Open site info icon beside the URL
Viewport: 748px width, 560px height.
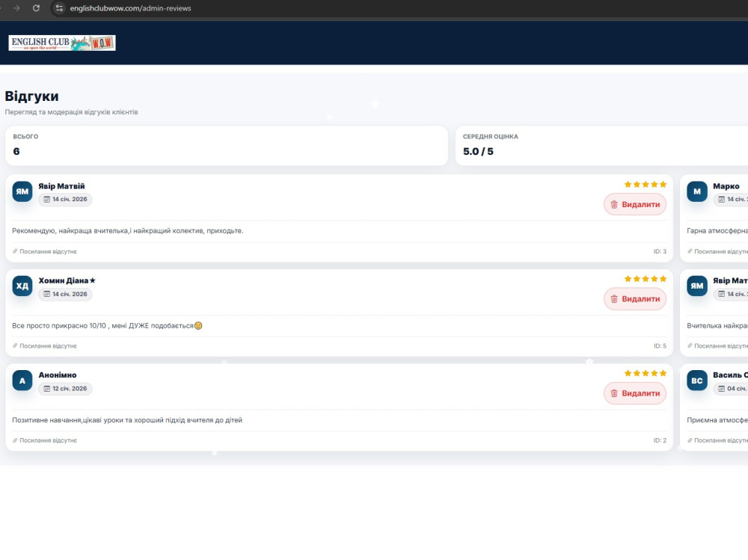click(x=59, y=8)
